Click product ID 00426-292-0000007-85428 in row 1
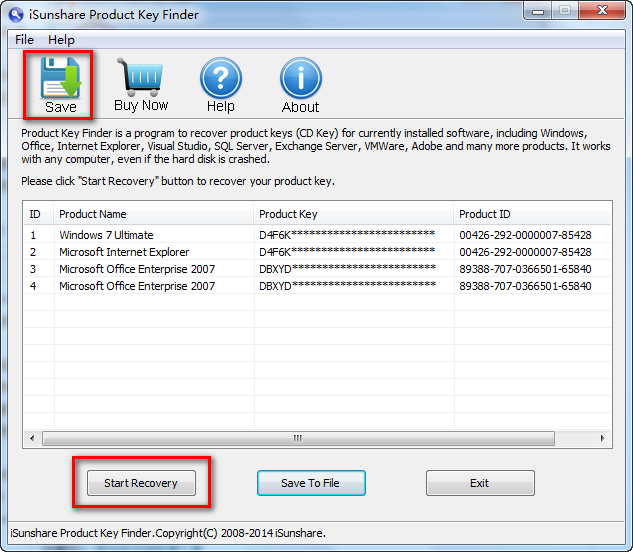The width and height of the screenshot is (633, 552). pos(525,235)
